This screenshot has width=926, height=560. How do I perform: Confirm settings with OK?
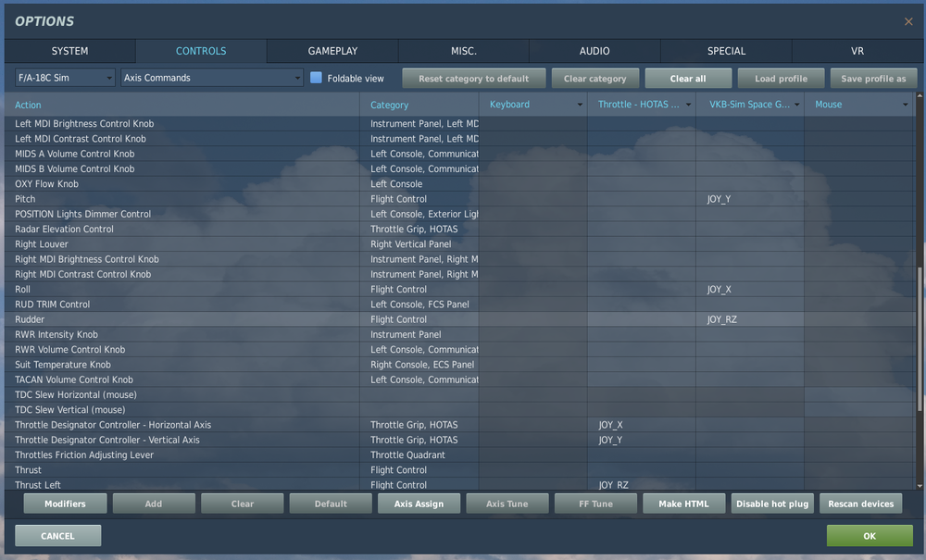coord(869,535)
